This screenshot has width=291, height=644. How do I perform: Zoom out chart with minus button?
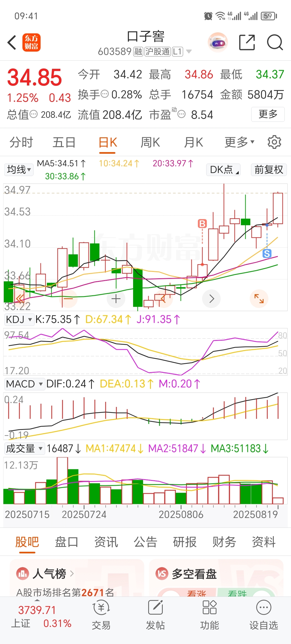click(x=68, y=299)
